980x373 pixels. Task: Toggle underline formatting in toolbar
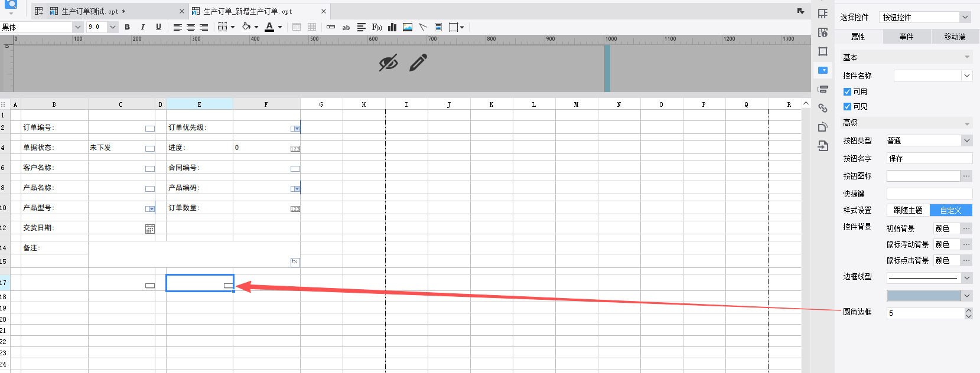coord(158,27)
